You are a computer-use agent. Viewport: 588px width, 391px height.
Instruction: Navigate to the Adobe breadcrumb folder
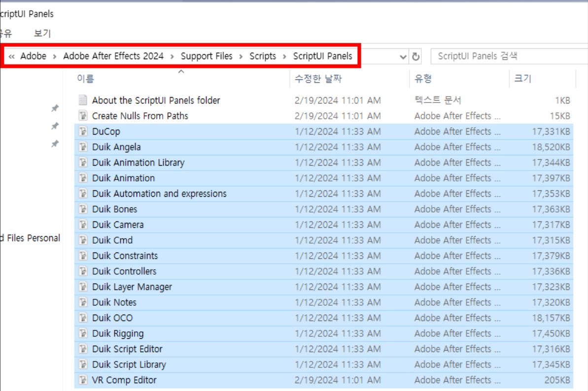click(34, 56)
